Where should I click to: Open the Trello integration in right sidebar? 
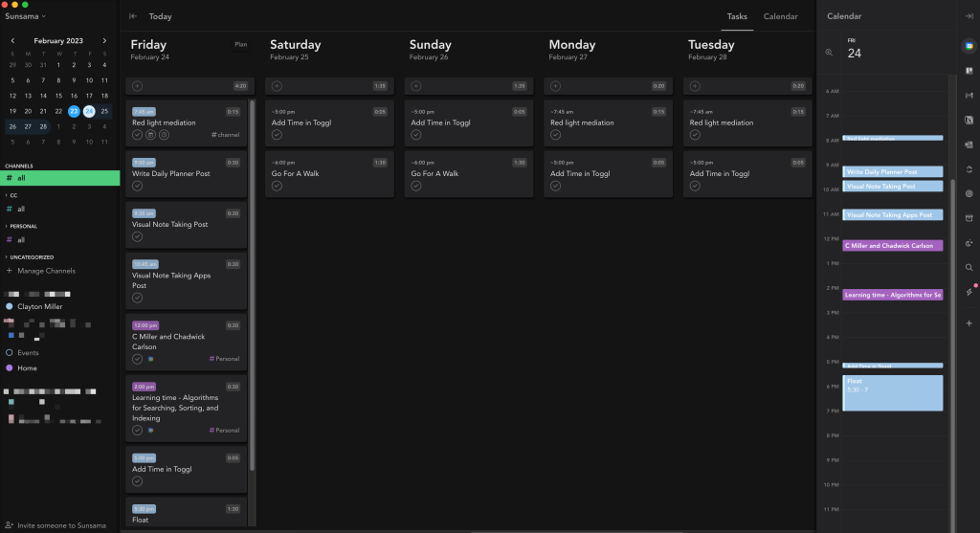click(969, 70)
